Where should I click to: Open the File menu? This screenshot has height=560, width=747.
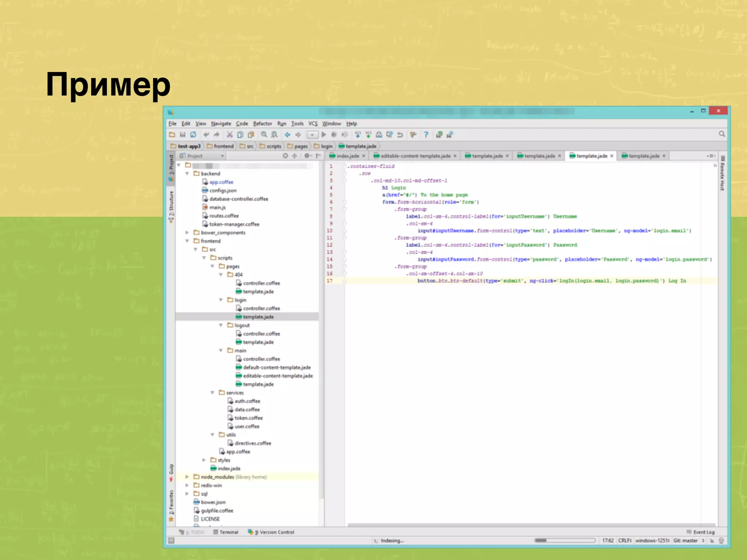173,124
